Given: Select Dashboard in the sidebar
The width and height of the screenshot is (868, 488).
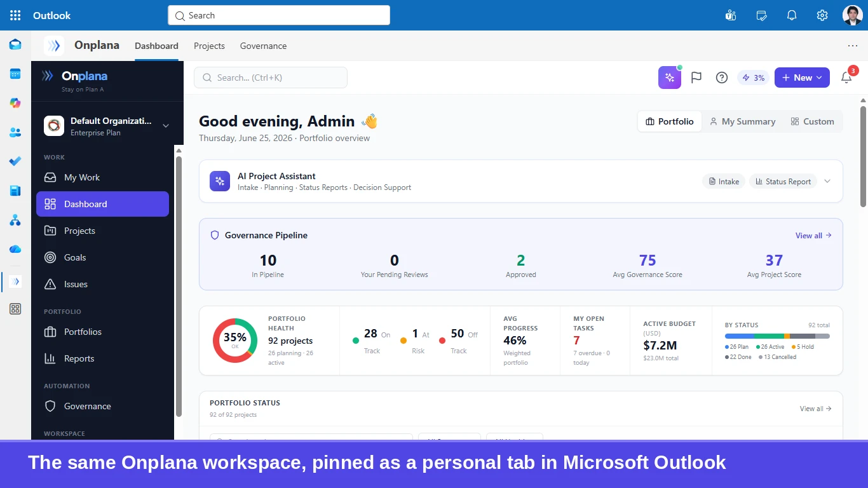Looking at the screenshot, I should (x=103, y=204).
